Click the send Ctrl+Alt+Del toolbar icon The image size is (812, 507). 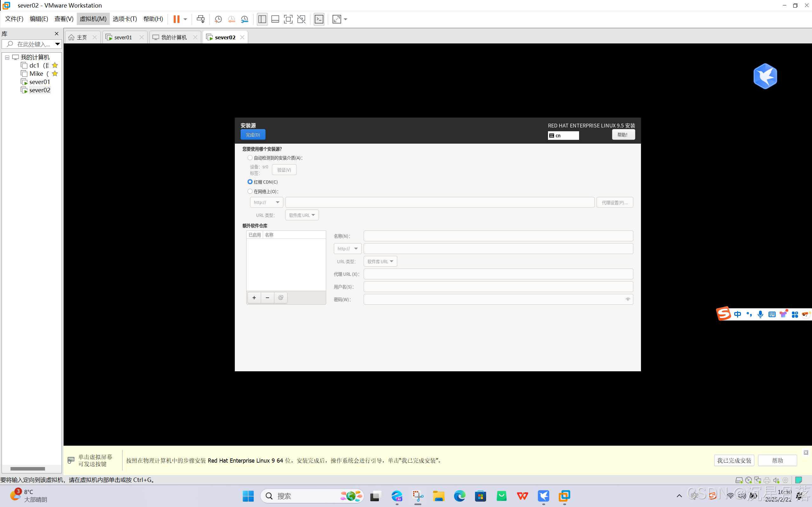point(201,19)
